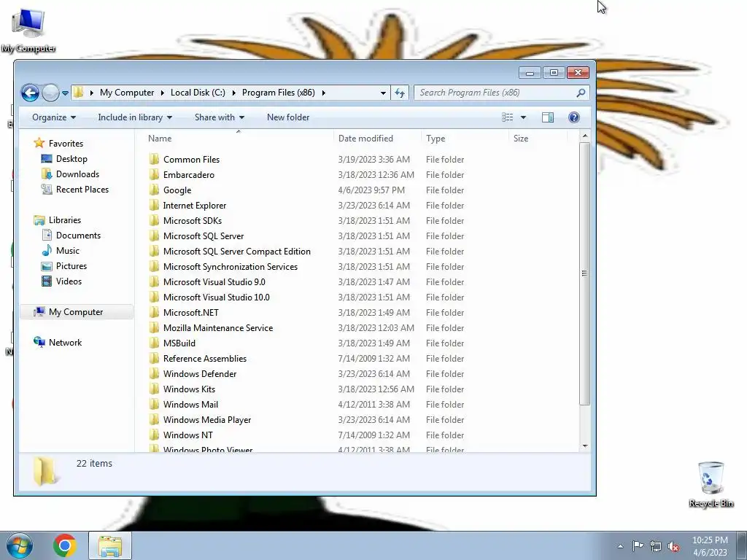Select the Internet Explorer folder icon
Image resolution: width=747 pixels, height=560 pixels.
pyautogui.click(x=154, y=205)
